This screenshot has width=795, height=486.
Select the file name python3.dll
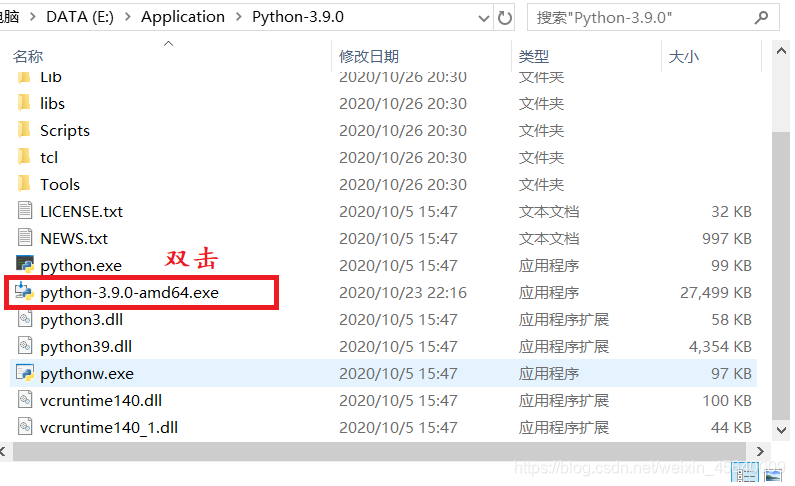point(81,319)
